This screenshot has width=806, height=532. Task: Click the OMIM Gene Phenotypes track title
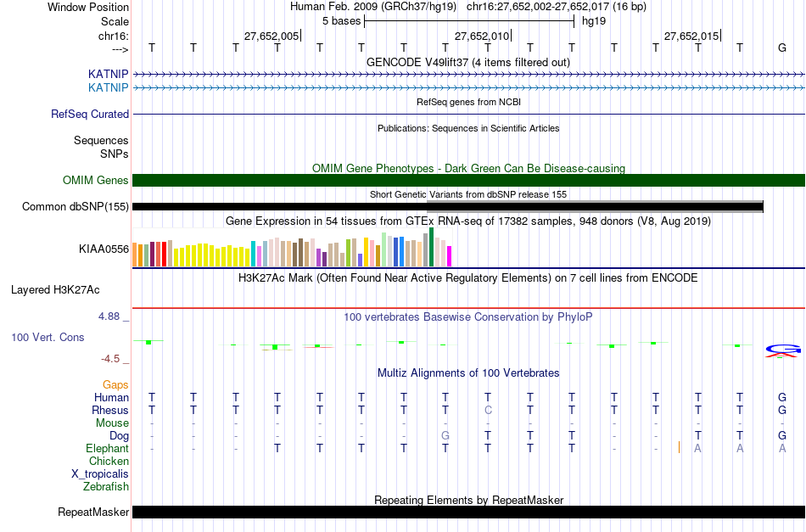pyautogui.click(x=468, y=168)
